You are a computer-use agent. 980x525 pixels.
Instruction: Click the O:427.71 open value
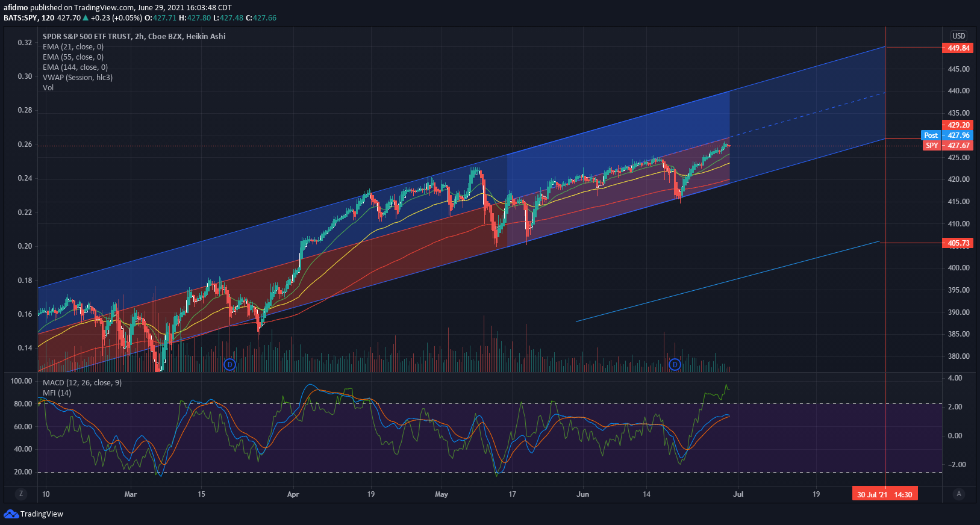coord(160,17)
